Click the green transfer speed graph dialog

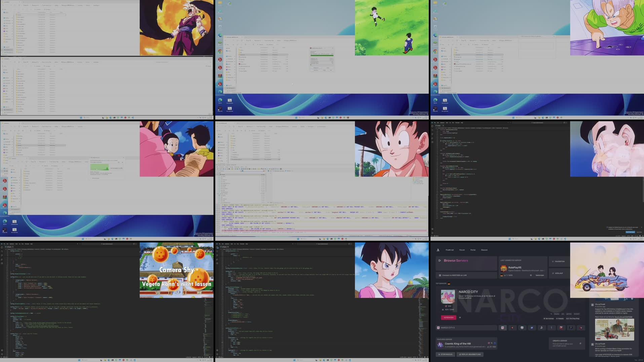point(100,167)
